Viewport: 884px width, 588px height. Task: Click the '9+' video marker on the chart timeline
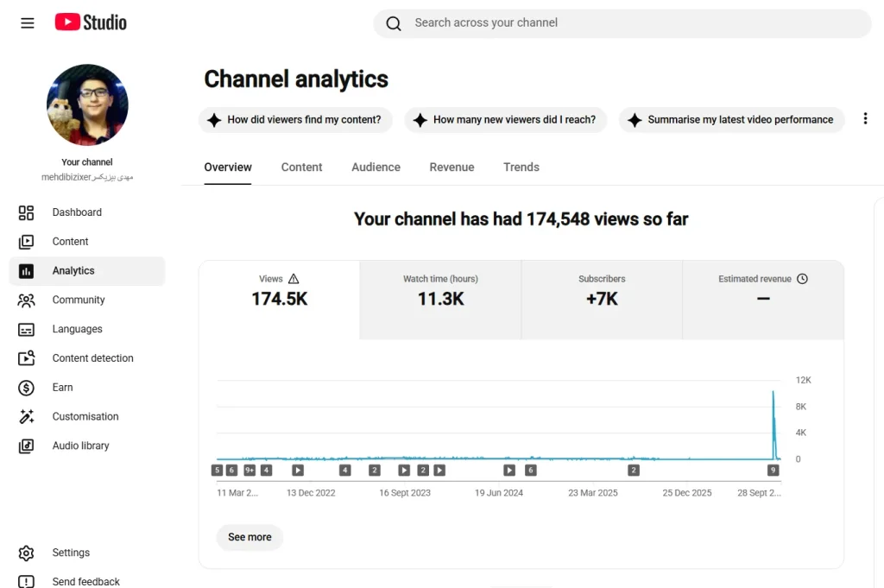pos(249,471)
